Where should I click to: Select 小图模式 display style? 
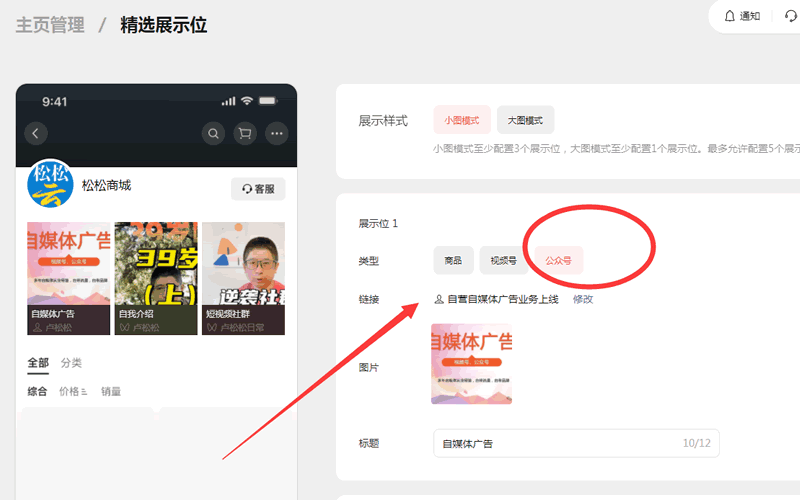462,120
